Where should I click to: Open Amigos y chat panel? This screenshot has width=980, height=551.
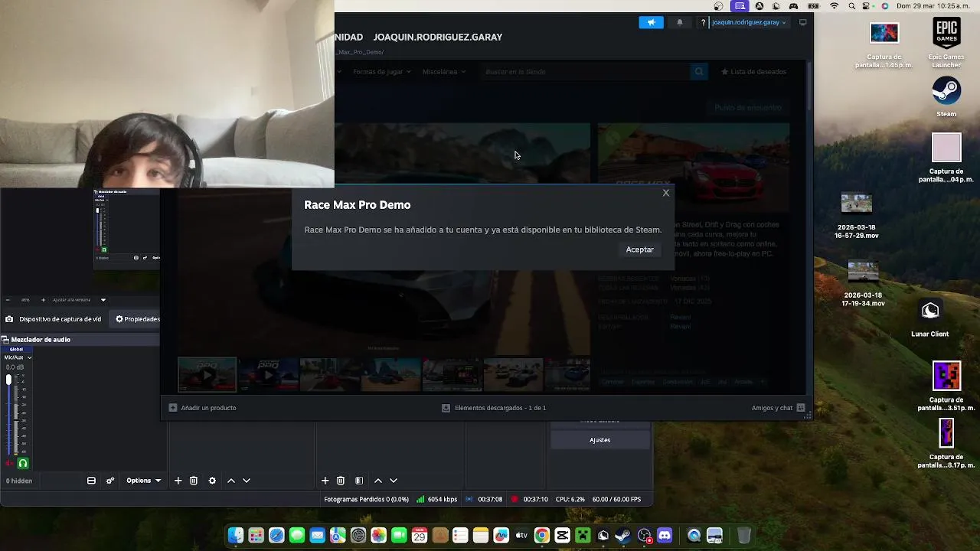point(778,408)
